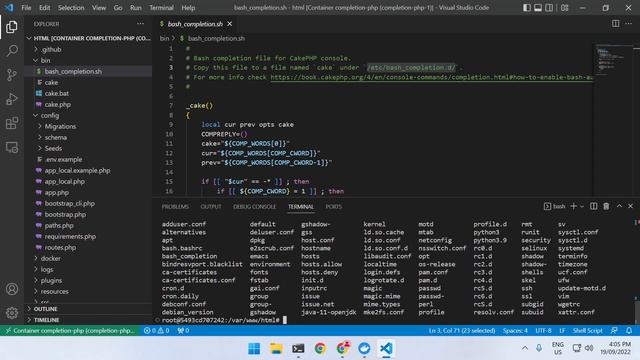640x360 pixels.
Task: Open the cakephp.org documentation link
Action: [x=431, y=77]
